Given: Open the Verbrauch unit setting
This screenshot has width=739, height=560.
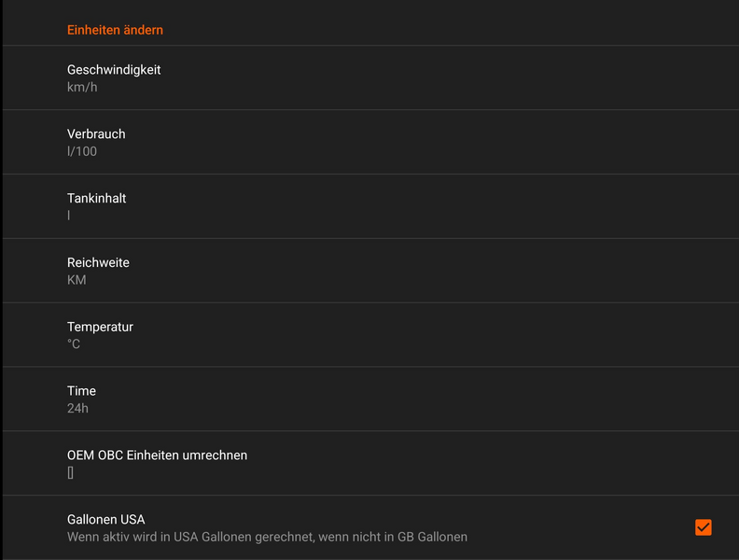Looking at the screenshot, I should [x=96, y=134].
